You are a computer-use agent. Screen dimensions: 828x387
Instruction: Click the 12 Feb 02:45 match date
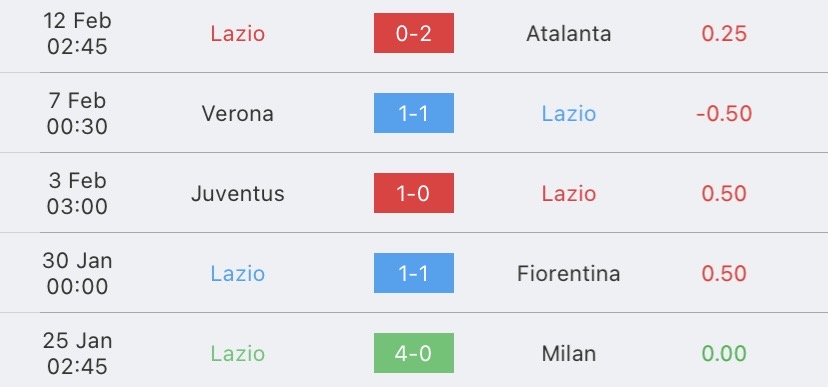click(x=77, y=34)
